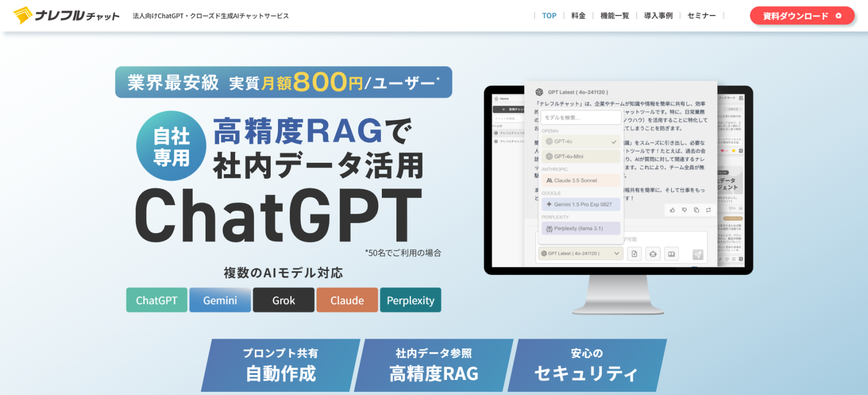868x395 pixels.
Task: Click the Claude model badge
Action: [347, 300]
